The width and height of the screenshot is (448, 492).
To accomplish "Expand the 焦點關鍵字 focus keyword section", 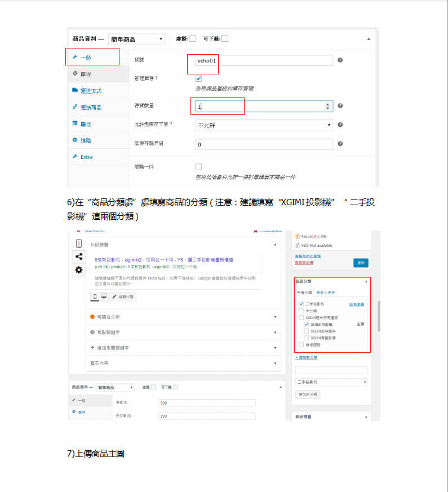I will 275,333.
